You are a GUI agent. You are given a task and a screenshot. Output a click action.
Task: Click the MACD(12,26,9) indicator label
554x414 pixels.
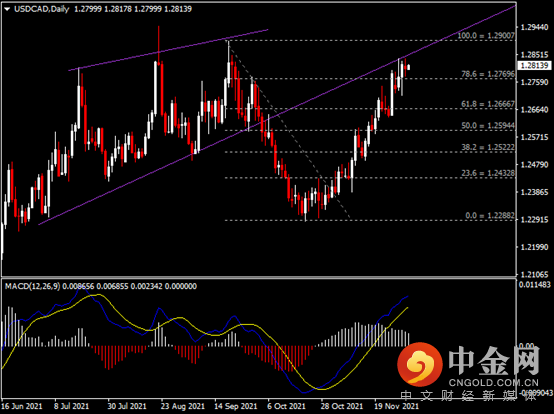[33, 286]
